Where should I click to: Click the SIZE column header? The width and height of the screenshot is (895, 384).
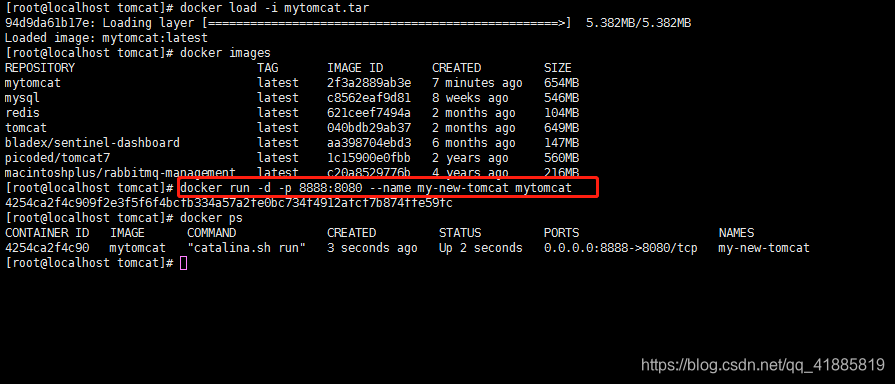click(558, 68)
